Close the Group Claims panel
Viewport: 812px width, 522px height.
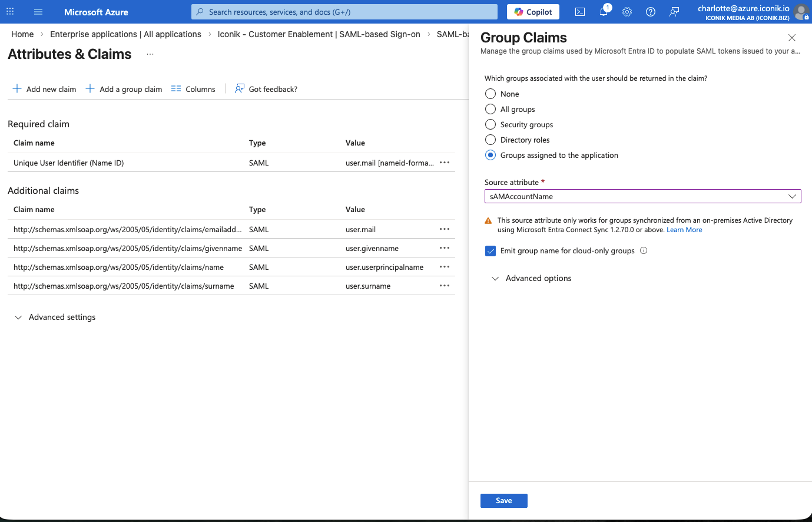792,38
